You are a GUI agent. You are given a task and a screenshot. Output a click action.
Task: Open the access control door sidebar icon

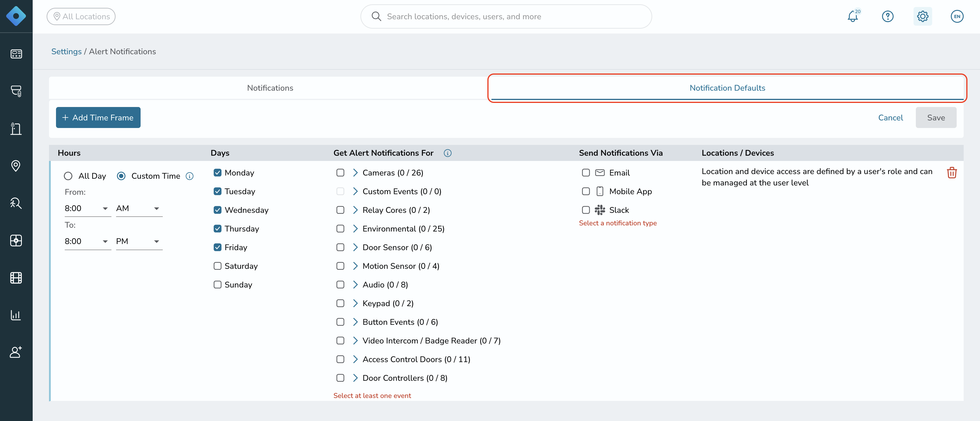click(x=16, y=129)
